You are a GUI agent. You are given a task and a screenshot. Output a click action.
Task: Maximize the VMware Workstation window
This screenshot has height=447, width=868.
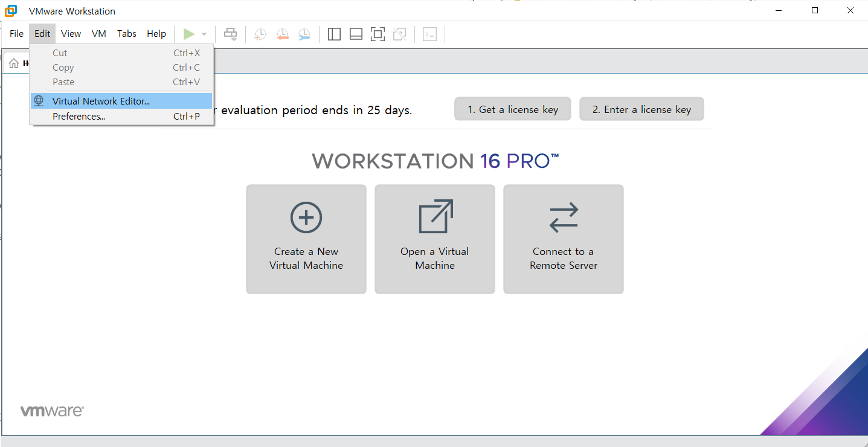pos(815,10)
